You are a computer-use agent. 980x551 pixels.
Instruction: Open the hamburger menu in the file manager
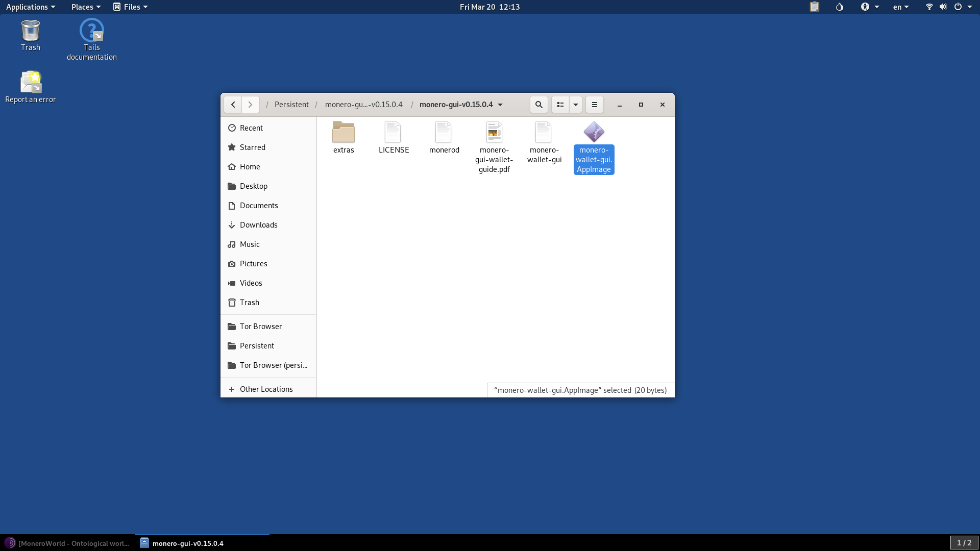coord(594,104)
